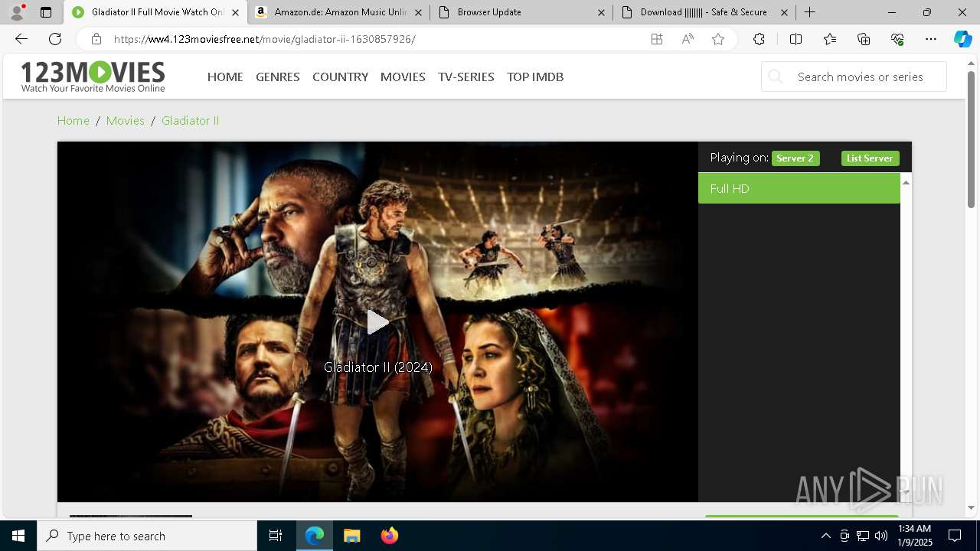
Task: View site information lock icon
Action: pos(96,39)
